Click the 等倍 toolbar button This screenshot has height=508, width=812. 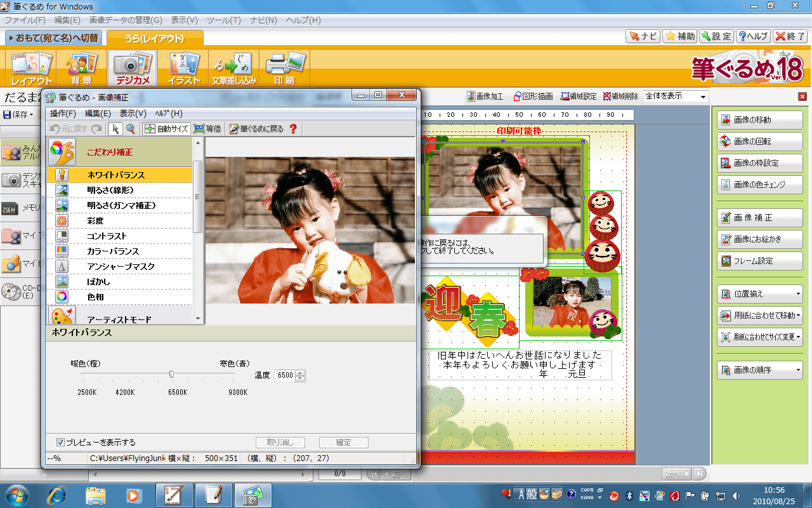click(208, 129)
